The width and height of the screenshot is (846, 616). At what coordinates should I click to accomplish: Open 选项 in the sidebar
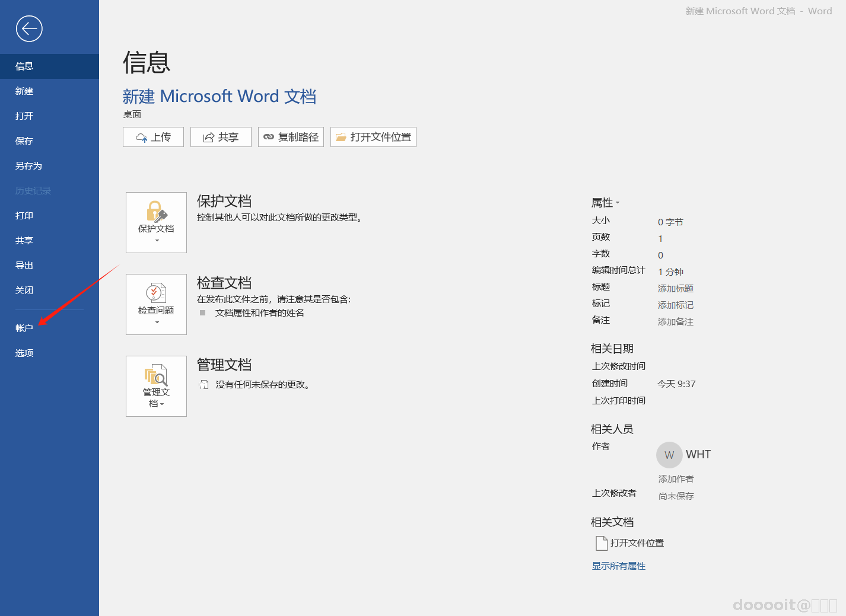click(49, 353)
